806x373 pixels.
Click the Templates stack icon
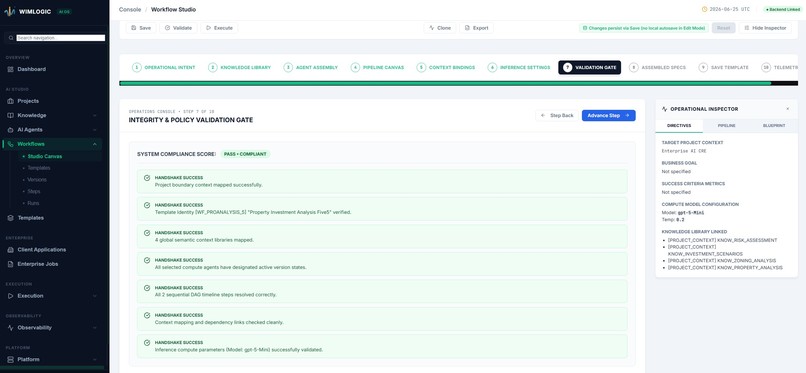click(x=11, y=218)
